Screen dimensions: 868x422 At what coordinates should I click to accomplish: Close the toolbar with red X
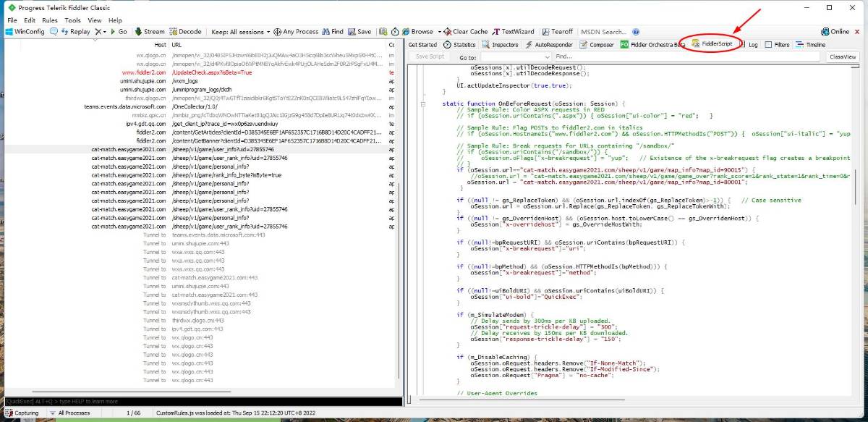(858, 32)
